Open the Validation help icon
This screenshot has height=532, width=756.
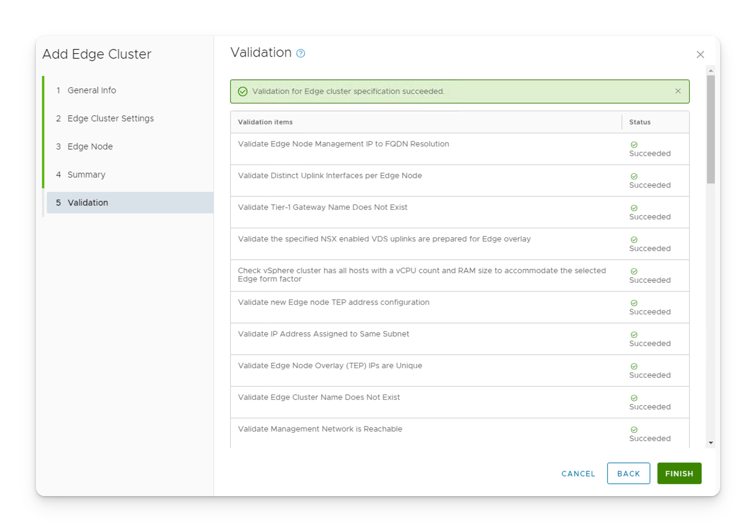[301, 53]
